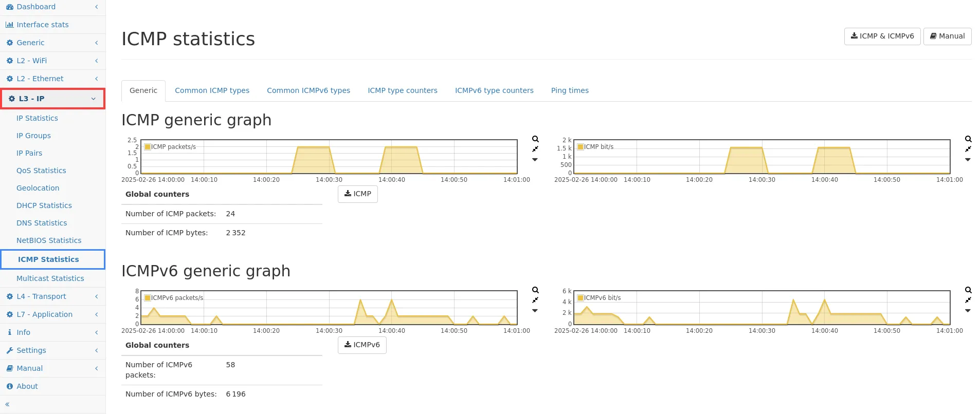The width and height of the screenshot is (980, 414).
Task: Open dropdown caret beside ICMP bit/s graph
Action: [968, 160]
